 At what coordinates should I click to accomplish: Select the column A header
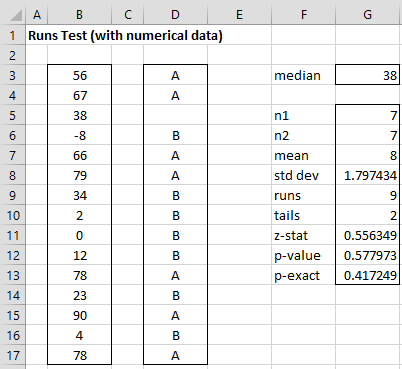tap(37, 15)
